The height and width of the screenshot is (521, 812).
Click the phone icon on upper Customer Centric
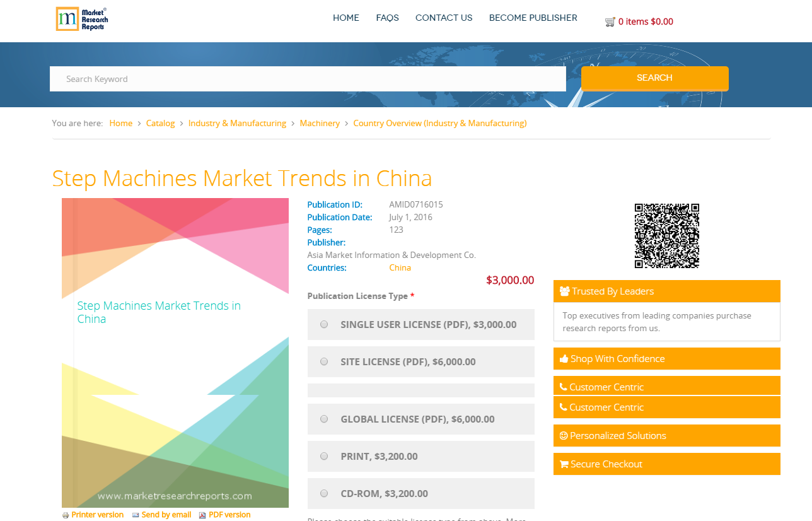pyautogui.click(x=563, y=387)
